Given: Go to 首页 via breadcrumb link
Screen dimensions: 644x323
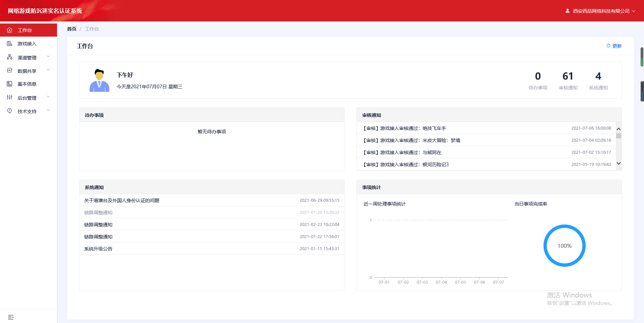Looking at the screenshot, I should (72, 29).
